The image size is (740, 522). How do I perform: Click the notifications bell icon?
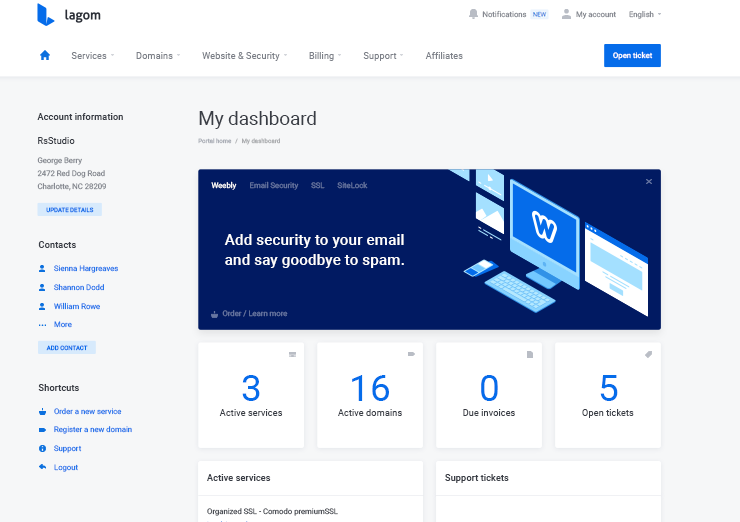(473, 14)
